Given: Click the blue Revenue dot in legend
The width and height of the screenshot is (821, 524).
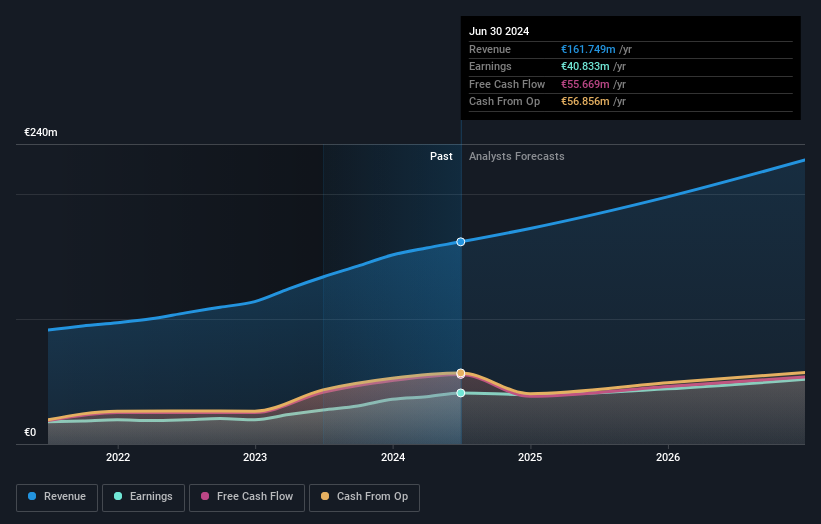Looking at the screenshot, I should pos(32,496).
